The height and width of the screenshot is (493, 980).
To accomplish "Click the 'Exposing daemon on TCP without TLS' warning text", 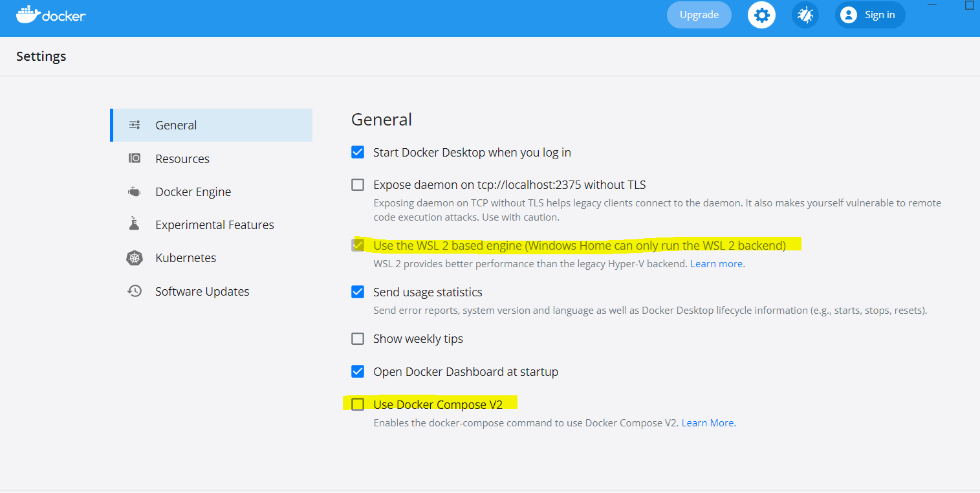I will (x=657, y=210).
